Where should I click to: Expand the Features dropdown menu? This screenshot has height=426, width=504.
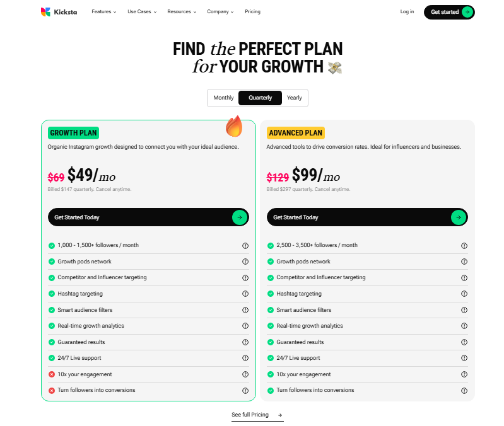click(x=104, y=11)
